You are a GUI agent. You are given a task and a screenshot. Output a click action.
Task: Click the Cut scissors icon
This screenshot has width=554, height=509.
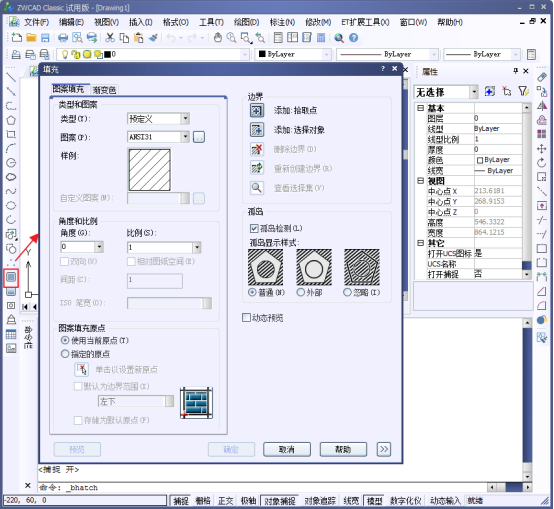tap(110, 37)
